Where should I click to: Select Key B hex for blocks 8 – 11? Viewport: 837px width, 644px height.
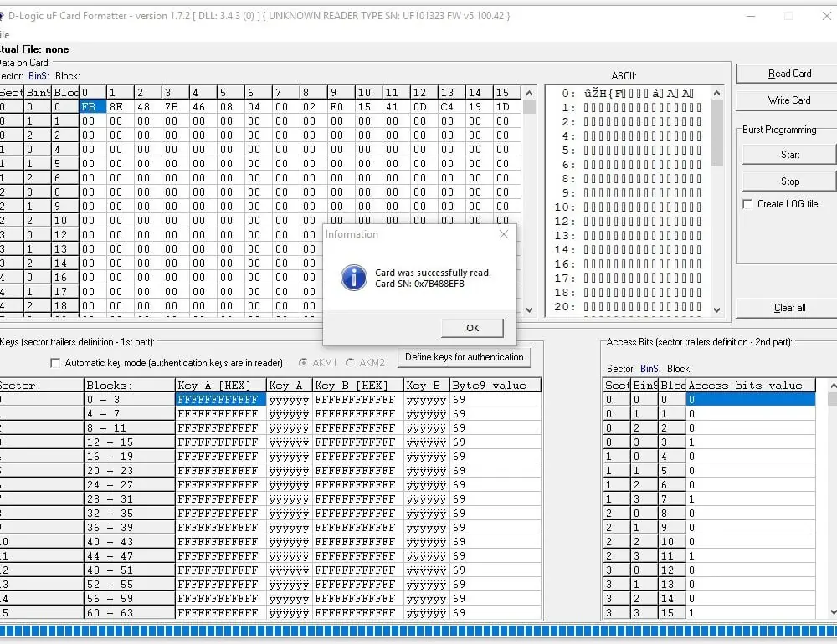click(x=358, y=428)
